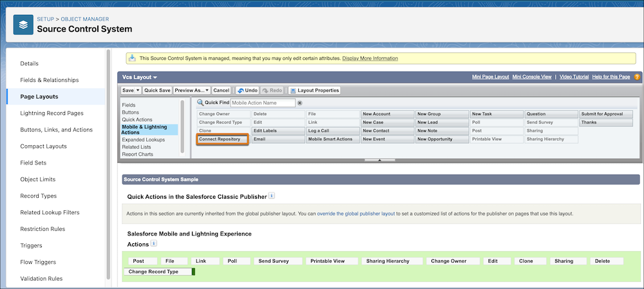The width and height of the screenshot is (644, 289).
Task: Open Buttons, Links, and Actions
Action: click(x=56, y=130)
